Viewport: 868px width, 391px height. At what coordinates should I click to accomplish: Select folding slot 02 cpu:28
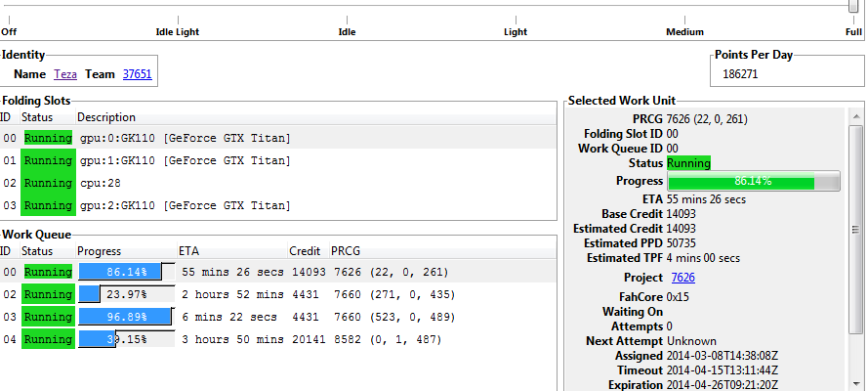pos(278,183)
